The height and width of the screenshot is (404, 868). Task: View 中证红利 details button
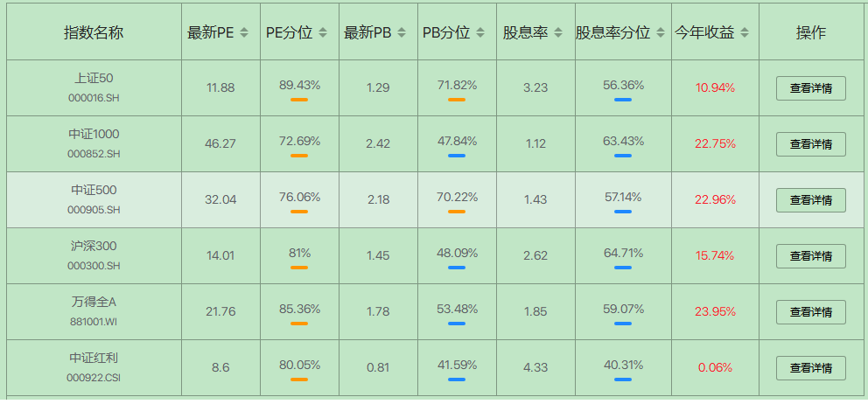point(810,368)
